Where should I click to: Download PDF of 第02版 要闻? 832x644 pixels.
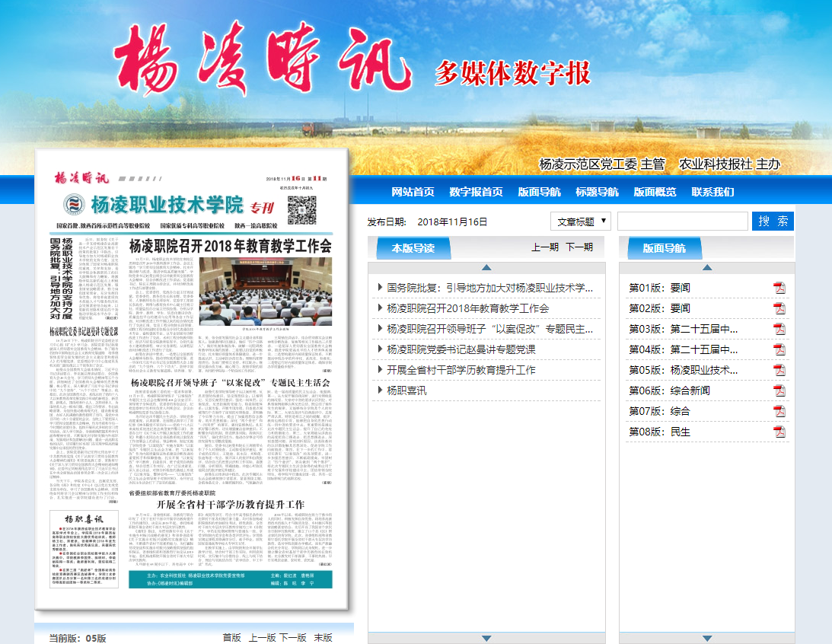(x=779, y=308)
